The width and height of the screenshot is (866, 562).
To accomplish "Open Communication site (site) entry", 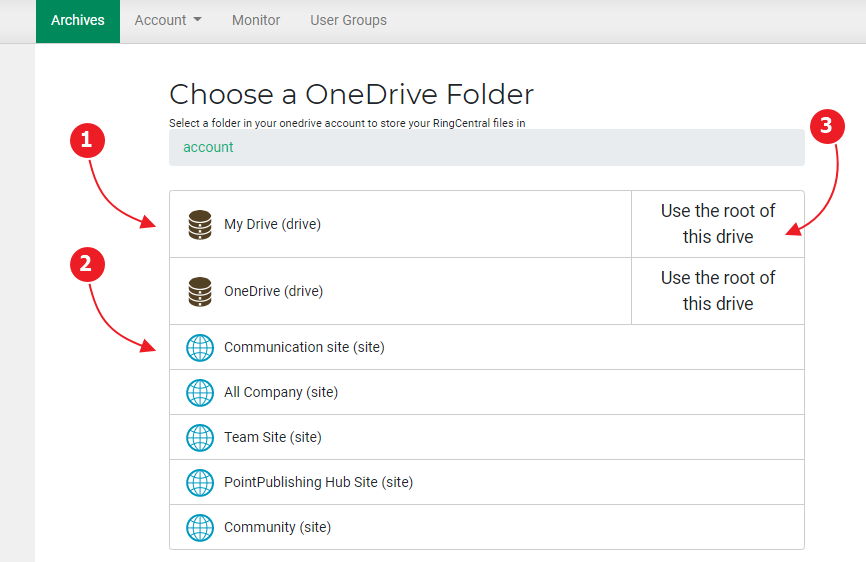I will 487,347.
